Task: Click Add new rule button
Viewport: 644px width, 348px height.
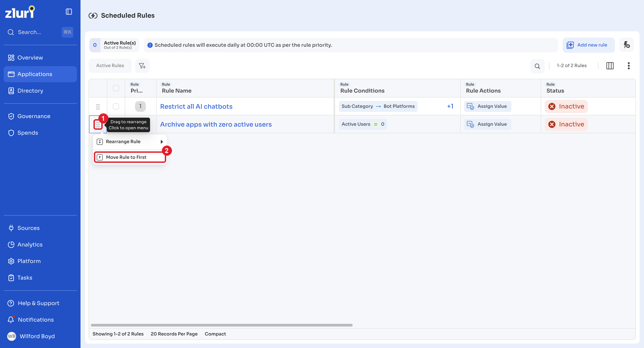Action: tap(588, 45)
